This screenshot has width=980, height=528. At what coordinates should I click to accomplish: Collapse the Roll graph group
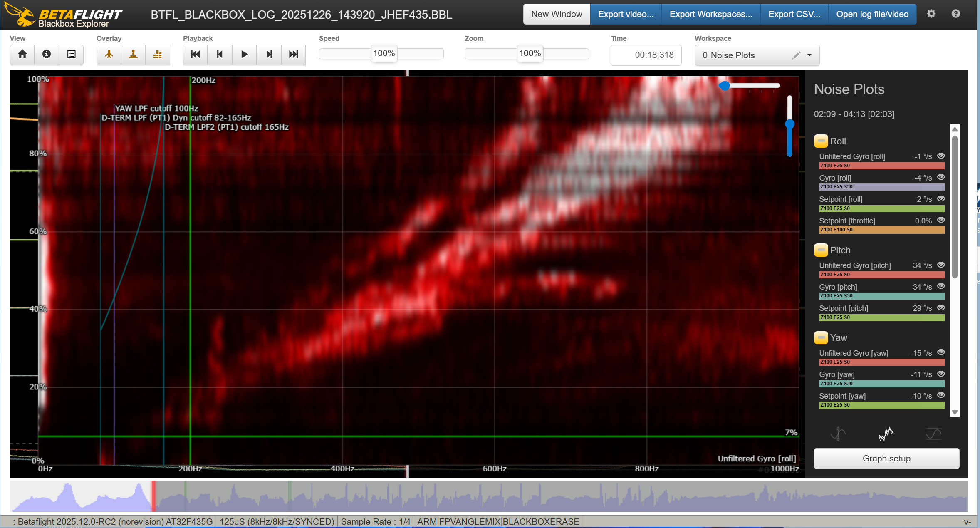tap(821, 141)
